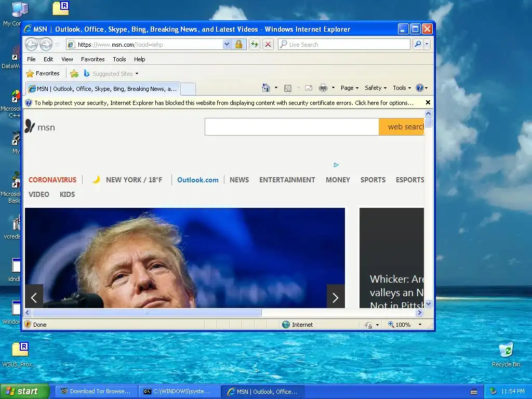Image resolution: width=532 pixels, height=399 pixels.
Task: Click the IE Forward arrow button
Action: click(46, 44)
